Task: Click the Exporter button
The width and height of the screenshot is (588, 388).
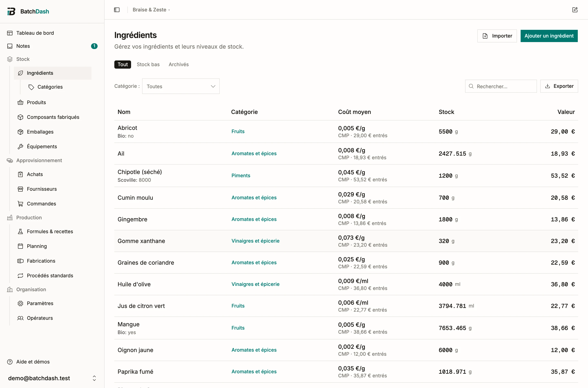Action: coord(559,86)
